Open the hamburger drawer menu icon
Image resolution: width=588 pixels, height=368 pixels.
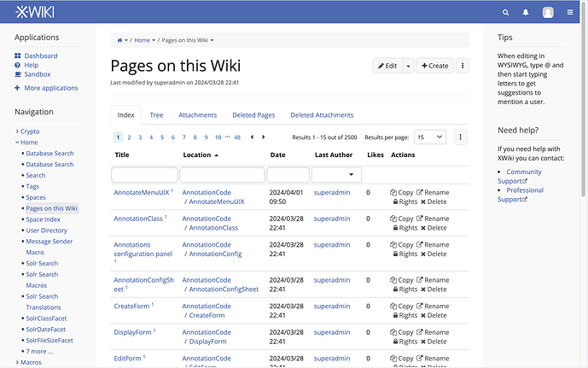571,13
